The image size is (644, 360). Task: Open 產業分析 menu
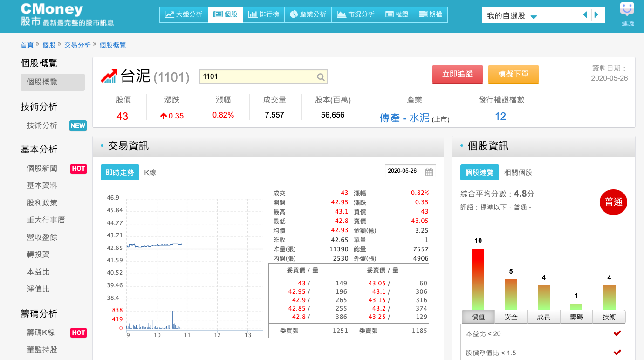coord(308,14)
